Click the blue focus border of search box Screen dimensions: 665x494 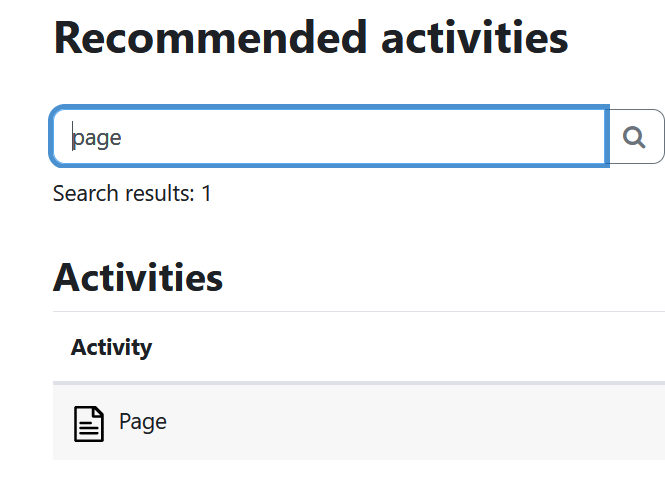329,107
